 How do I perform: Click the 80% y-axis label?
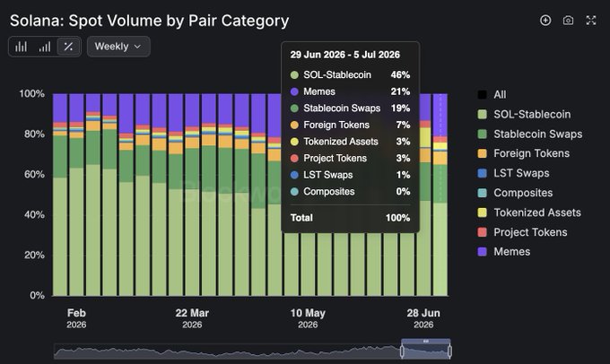click(x=34, y=134)
